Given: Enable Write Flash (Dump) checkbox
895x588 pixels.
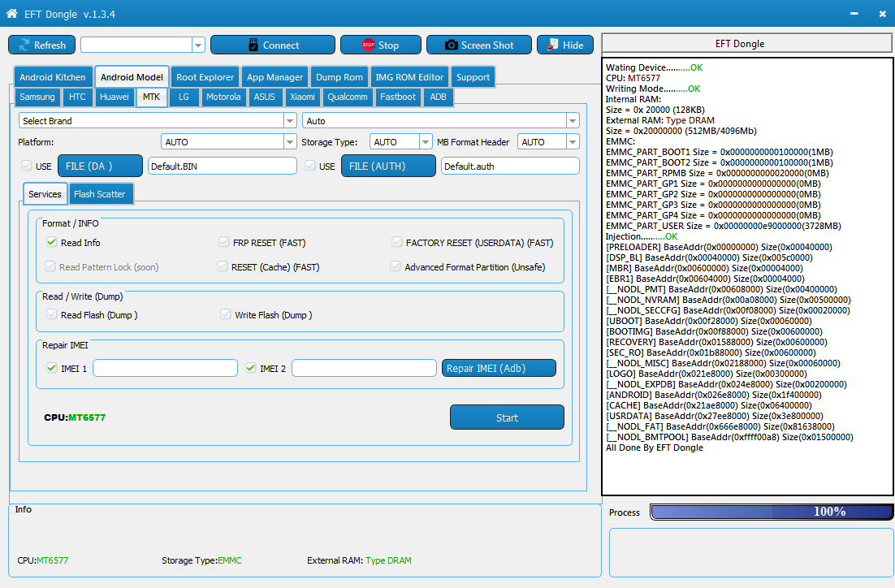Looking at the screenshot, I should [226, 314].
